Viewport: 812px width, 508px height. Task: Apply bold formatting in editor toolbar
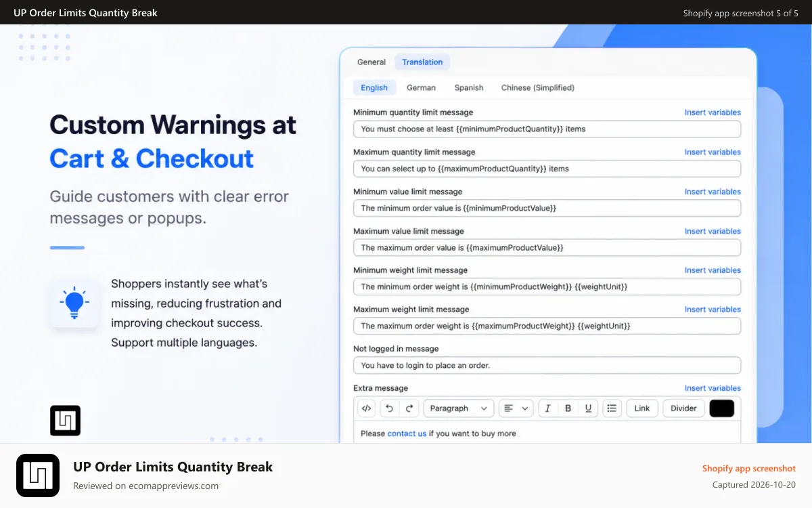point(568,408)
